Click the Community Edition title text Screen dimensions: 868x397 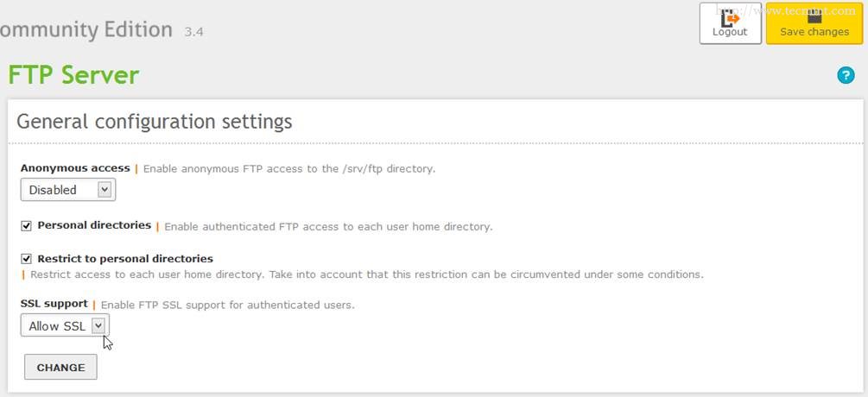(x=86, y=29)
